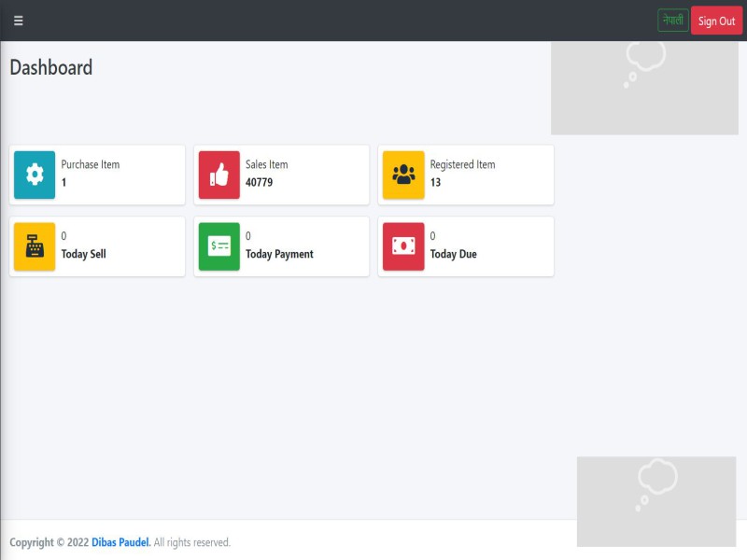Click the cash register icon on Today Sell
The image size is (747, 560).
[x=35, y=246]
